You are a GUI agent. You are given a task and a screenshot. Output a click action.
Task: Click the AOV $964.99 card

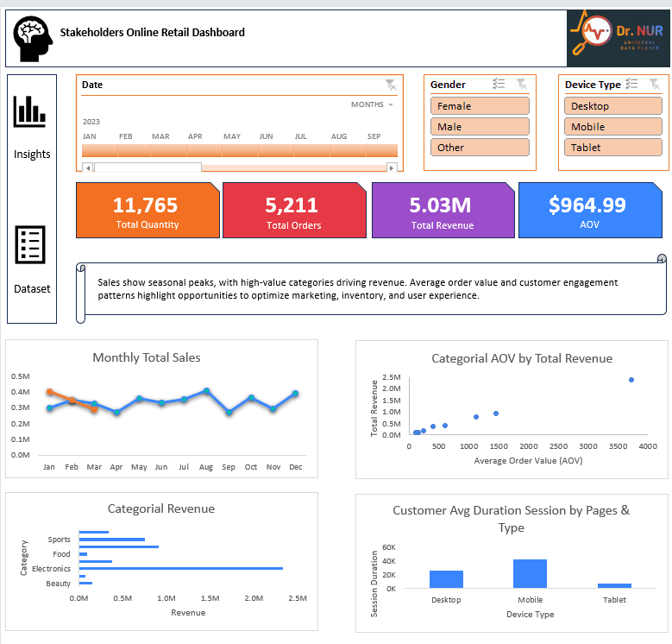tap(590, 210)
